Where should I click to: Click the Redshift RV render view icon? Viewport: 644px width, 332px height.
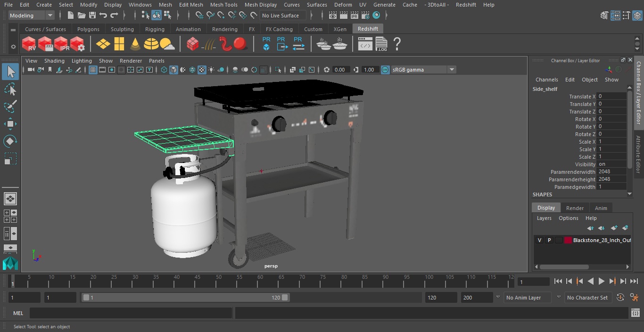pos(29,44)
